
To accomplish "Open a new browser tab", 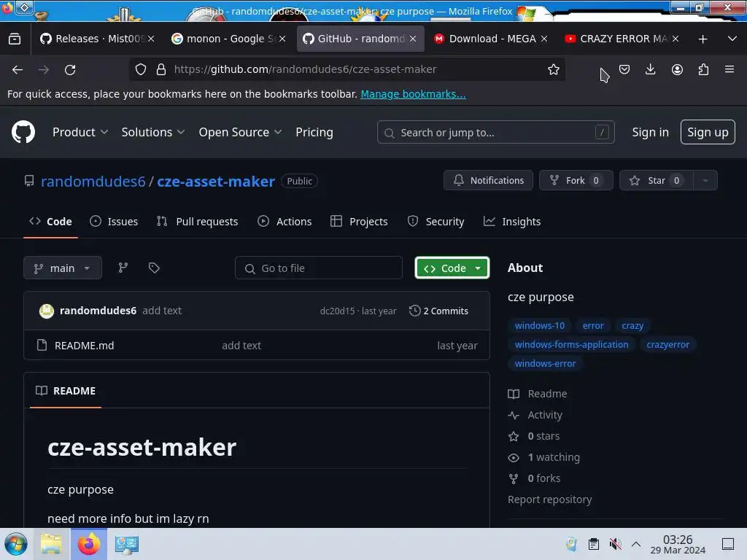I will (703, 39).
